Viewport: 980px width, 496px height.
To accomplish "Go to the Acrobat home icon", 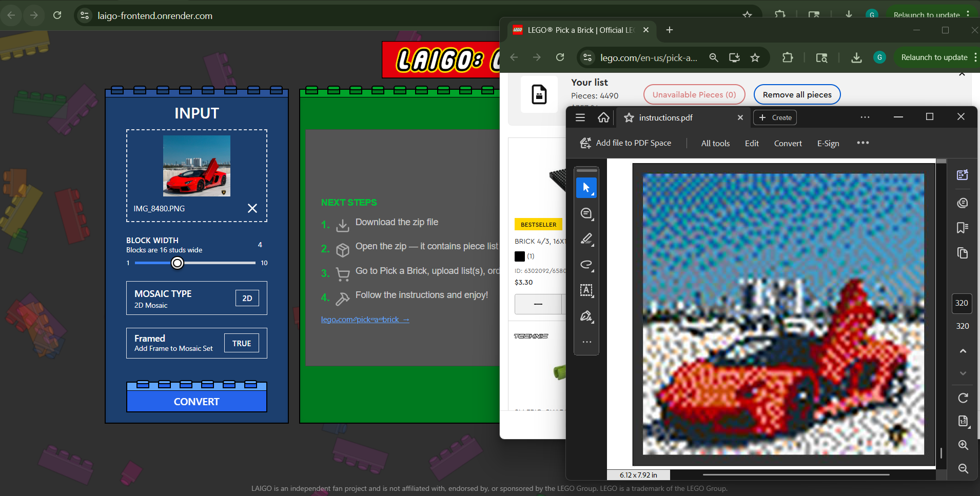I will (603, 117).
